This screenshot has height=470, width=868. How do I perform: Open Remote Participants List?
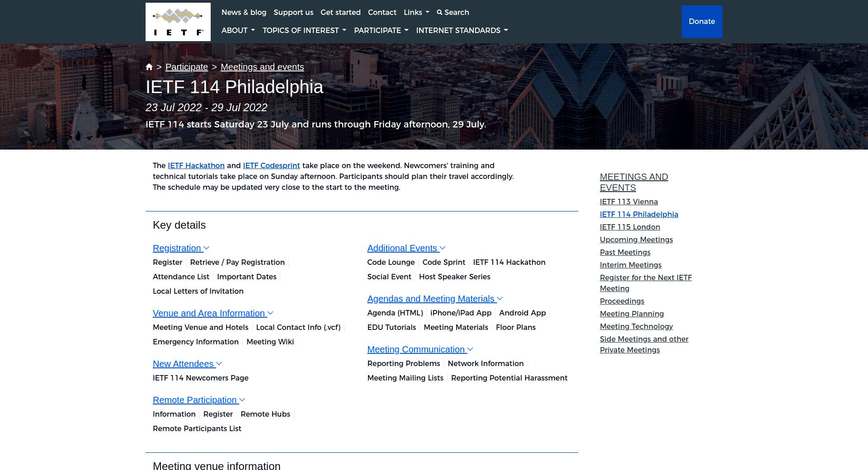click(x=197, y=428)
